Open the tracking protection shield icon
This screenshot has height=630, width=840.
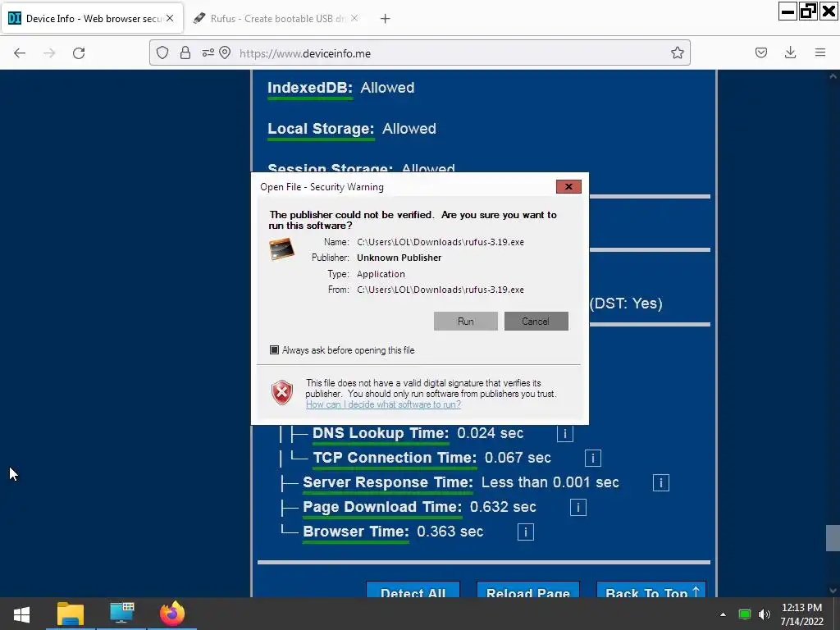tap(162, 52)
